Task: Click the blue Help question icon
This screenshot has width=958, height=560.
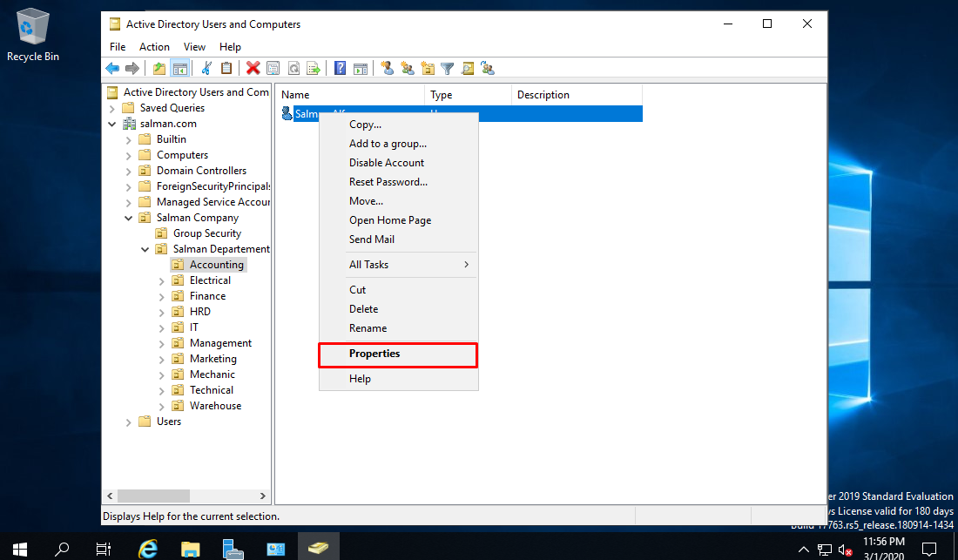Action: click(x=341, y=69)
